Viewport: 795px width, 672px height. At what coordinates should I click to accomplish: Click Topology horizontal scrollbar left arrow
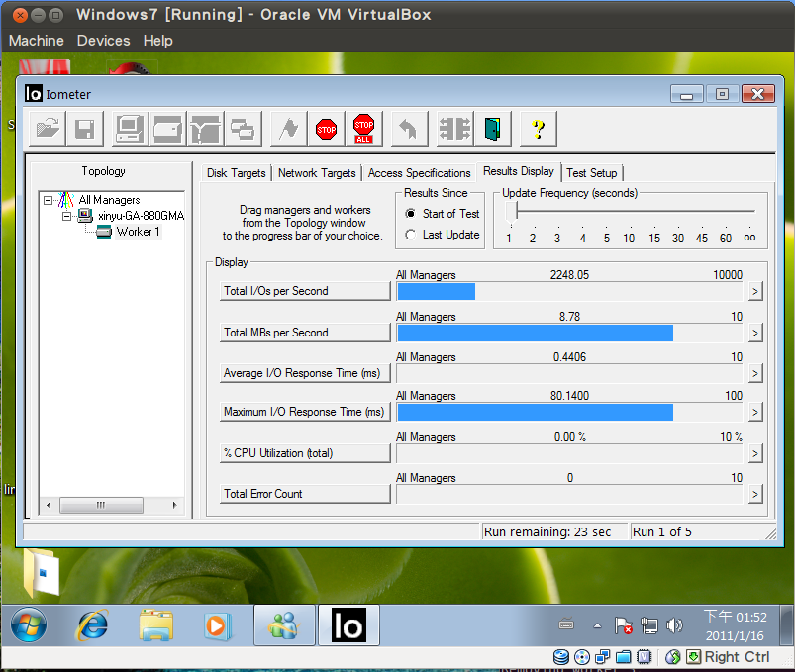coord(49,505)
